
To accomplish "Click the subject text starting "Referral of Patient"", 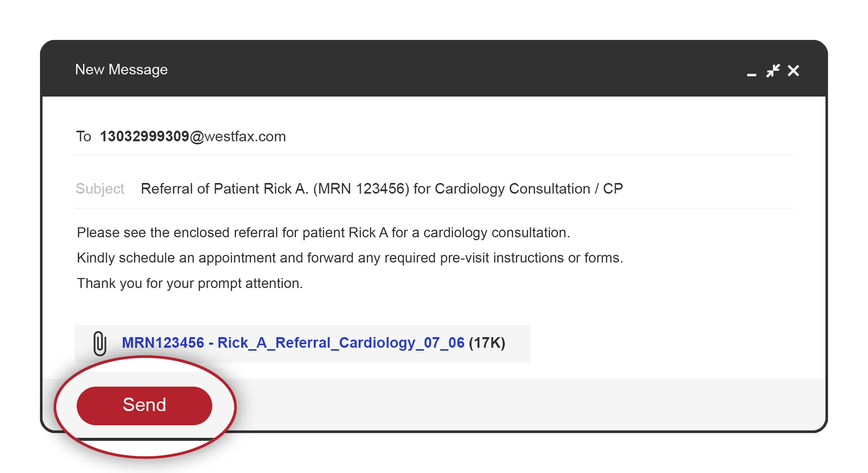I will (x=381, y=188).
